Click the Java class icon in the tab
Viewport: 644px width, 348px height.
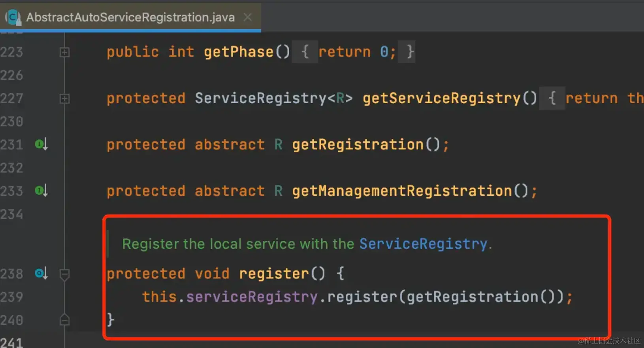tap(13, 17)
